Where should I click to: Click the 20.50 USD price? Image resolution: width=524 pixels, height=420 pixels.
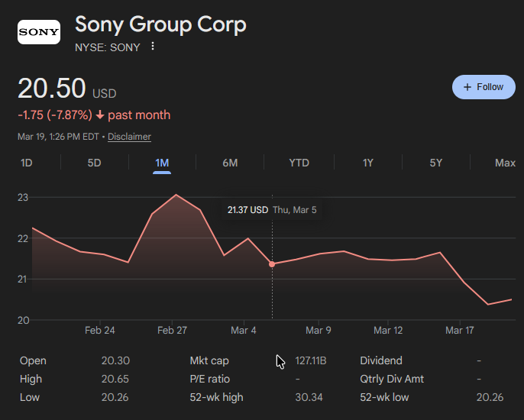52,89
